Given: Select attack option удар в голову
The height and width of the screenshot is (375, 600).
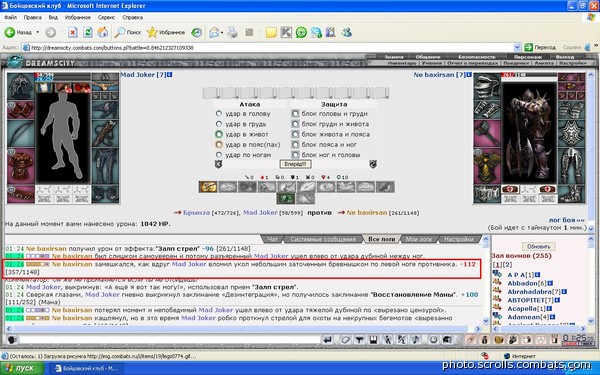Looking at the screenshot, I should point(218,114).
